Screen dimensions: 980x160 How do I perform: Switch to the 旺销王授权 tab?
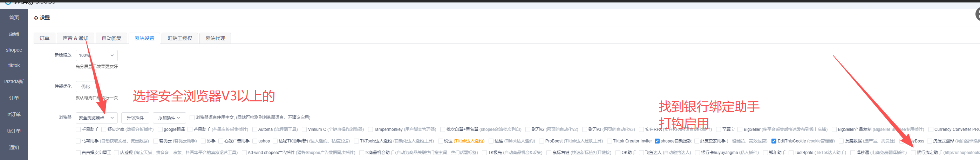point(179,38)
